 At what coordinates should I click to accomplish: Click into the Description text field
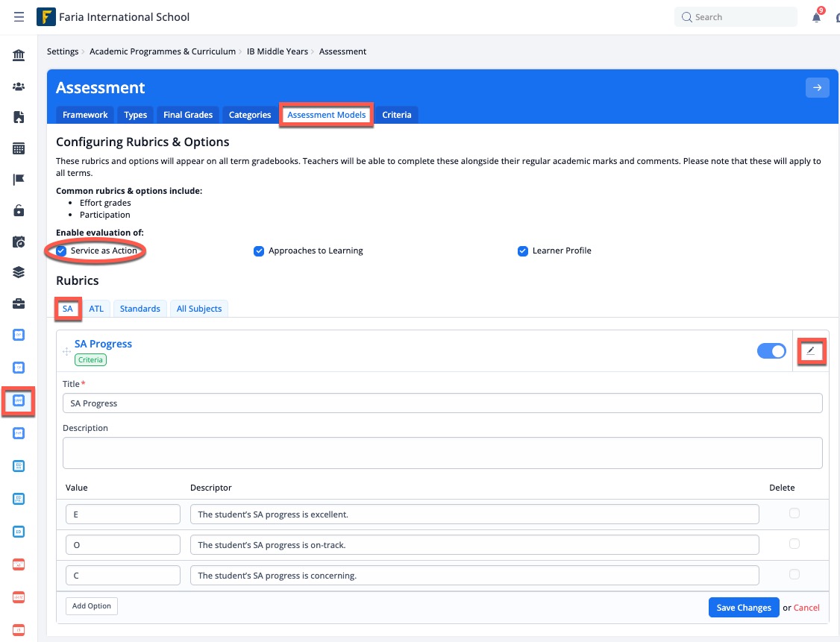tap(442, 453)
